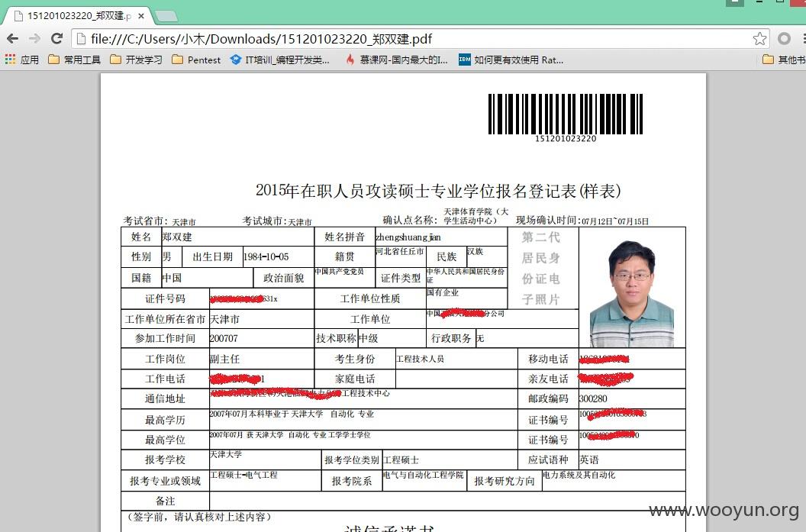Click the degree category 工程硕士

401,459
